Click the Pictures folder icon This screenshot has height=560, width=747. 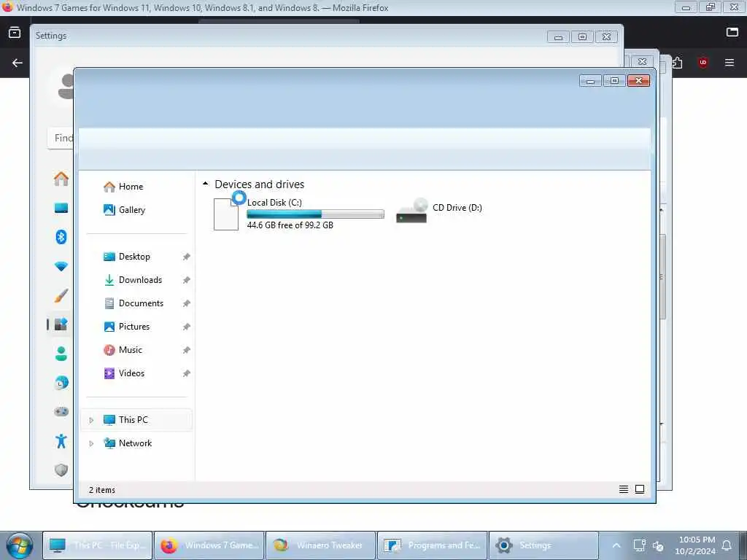pyautogui.click(x=109, y=327)
